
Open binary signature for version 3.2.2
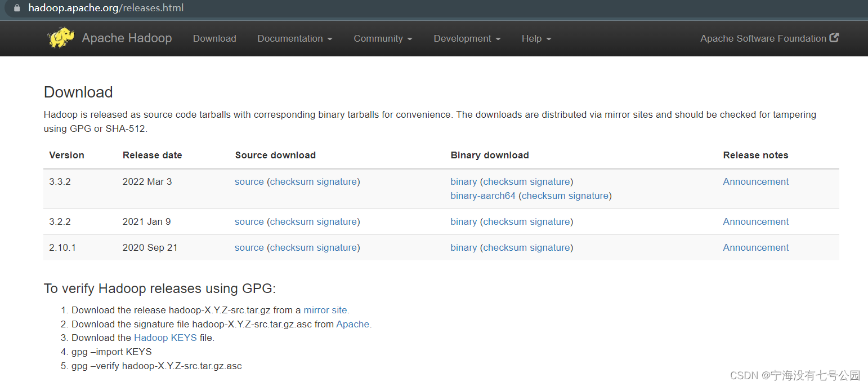pyautogui.click(x=550, y=221)
